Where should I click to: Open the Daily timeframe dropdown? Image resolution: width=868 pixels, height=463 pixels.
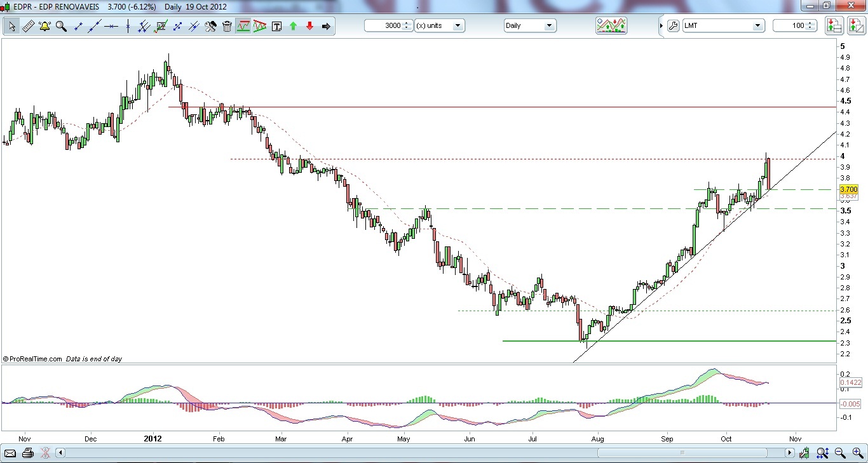530,25
